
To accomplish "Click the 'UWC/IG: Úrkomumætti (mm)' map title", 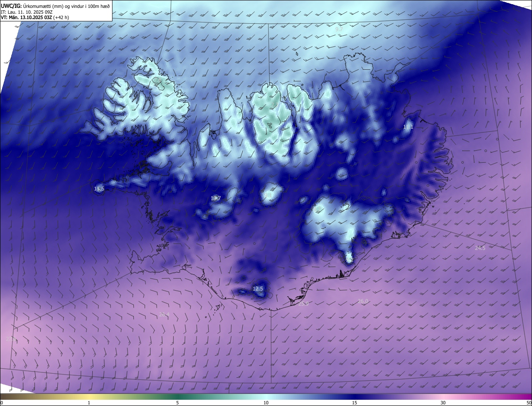I will (x=55, y=5).
